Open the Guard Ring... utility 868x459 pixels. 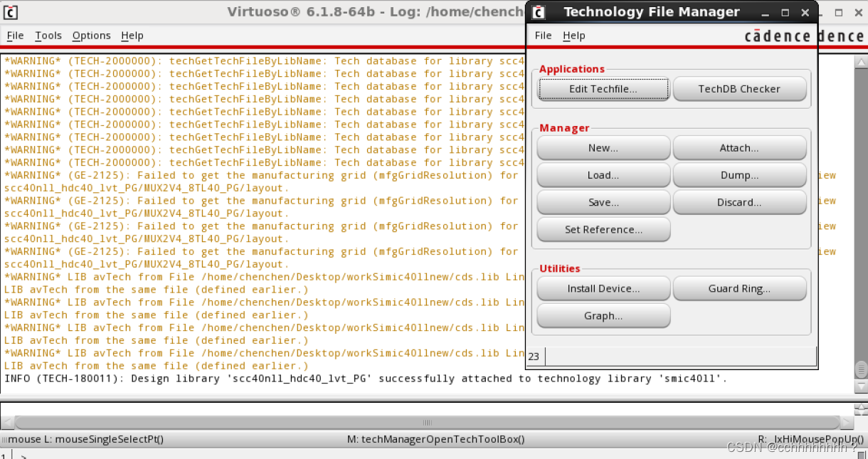pyautogui.click(x=739, y=289)
